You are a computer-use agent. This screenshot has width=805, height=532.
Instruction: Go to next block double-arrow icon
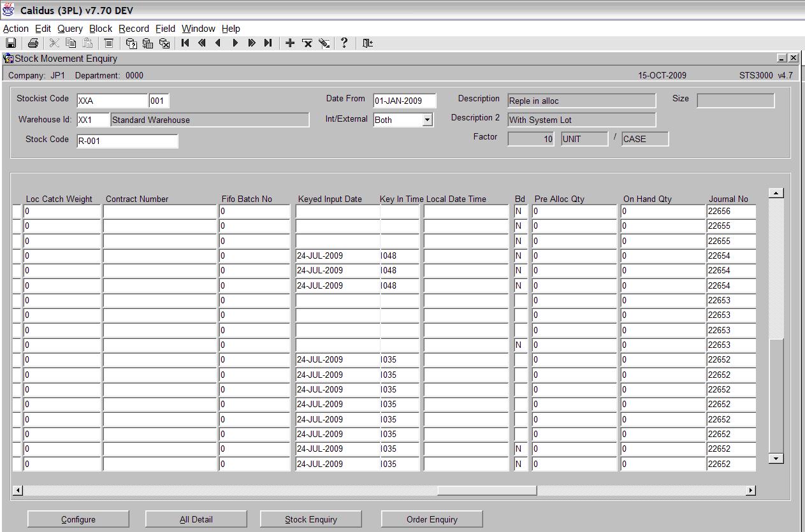(x=252, y=43)
